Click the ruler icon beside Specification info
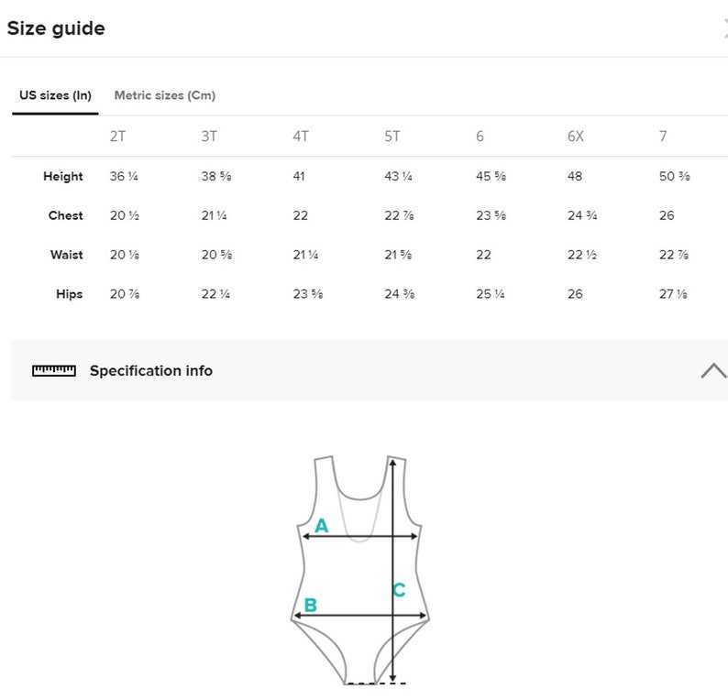The image size is (728, 700). click(54, 371)
